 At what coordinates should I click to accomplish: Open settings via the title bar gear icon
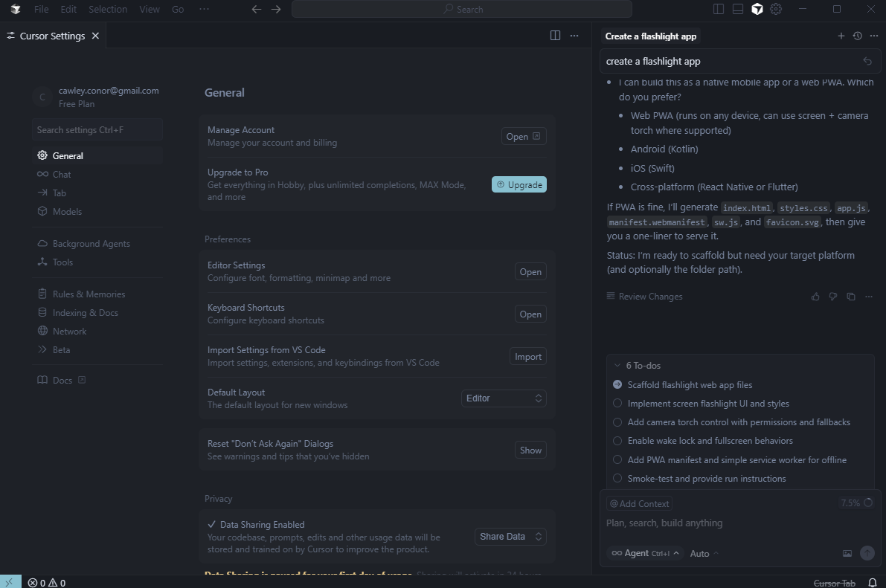click(x=775, y=9)
